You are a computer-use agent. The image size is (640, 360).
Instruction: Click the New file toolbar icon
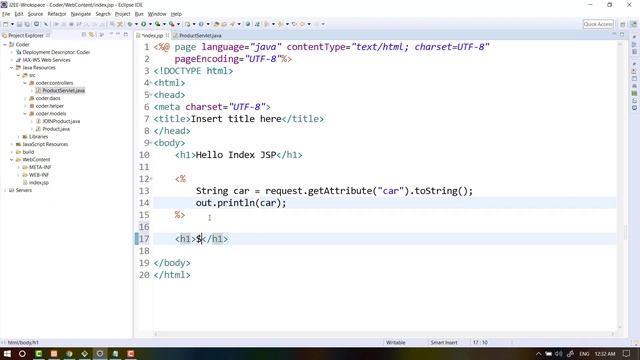click(x=6, y=24)
